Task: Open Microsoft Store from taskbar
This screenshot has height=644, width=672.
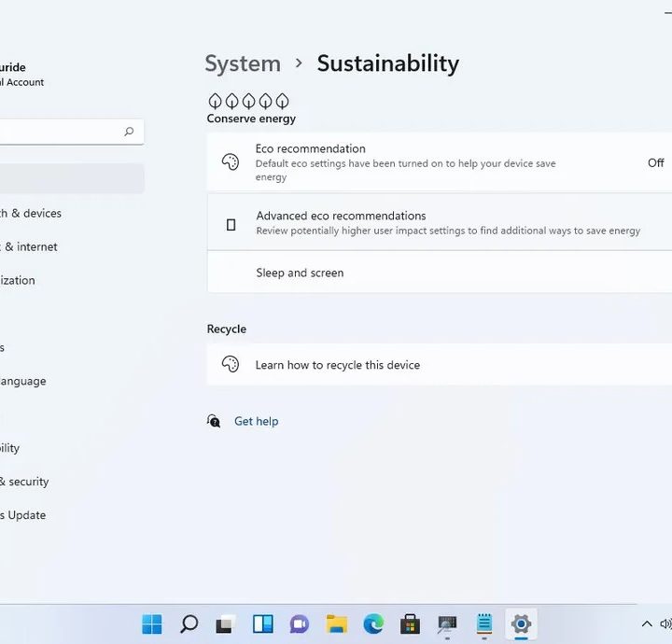Action: click(410, 623)
